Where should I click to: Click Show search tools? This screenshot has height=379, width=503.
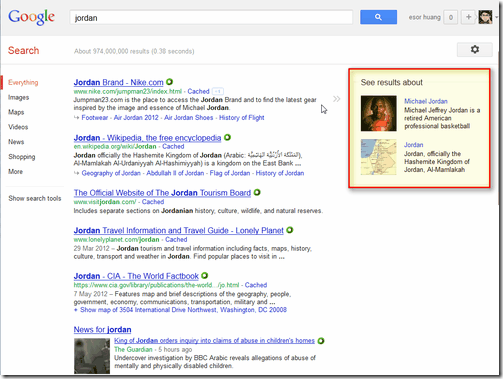tap(35, 198)
